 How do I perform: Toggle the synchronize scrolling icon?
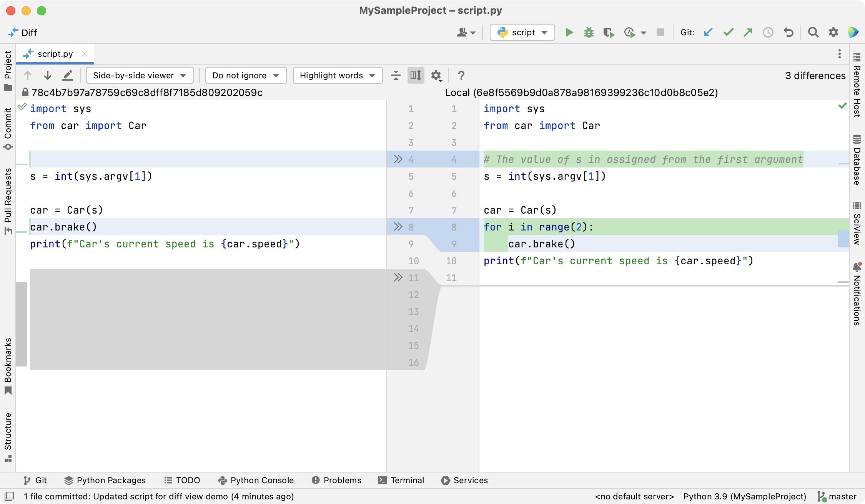coord(416,75)
